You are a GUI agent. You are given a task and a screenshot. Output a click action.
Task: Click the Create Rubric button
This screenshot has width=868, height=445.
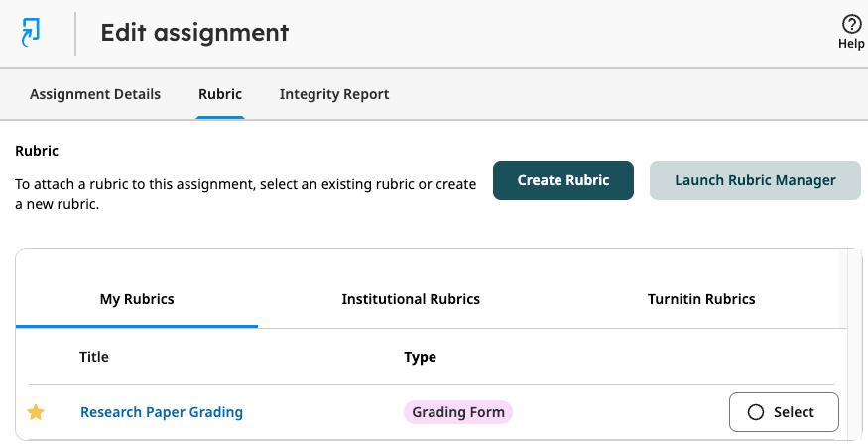coord(563,180)
